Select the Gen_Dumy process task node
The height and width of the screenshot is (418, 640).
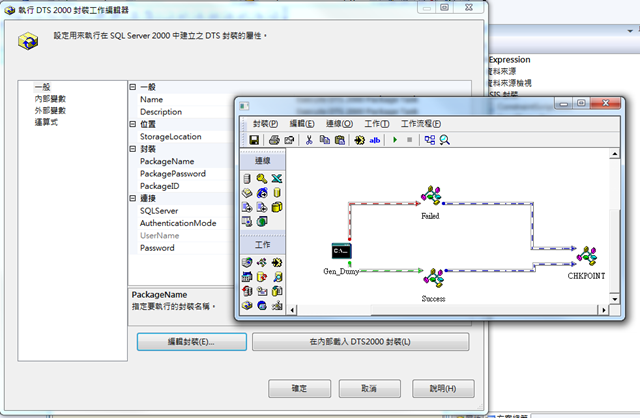pos(341,251)
